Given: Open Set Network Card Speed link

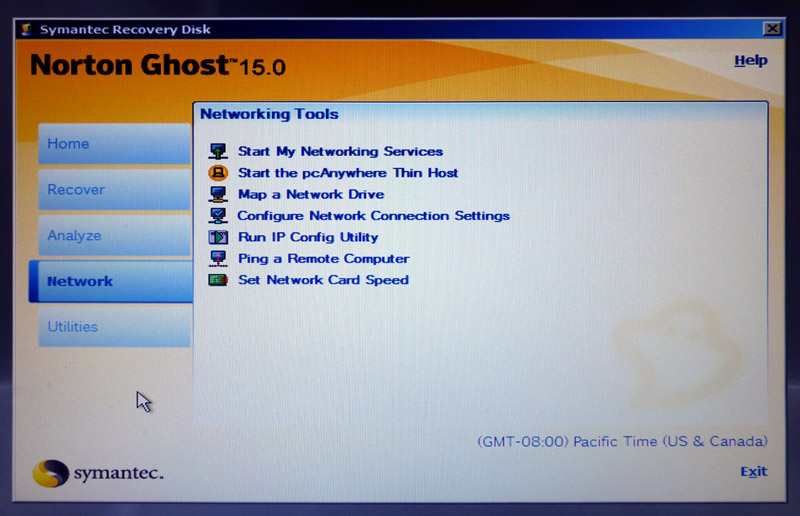Looking at the screenshot, I should [x=323, y=280].
